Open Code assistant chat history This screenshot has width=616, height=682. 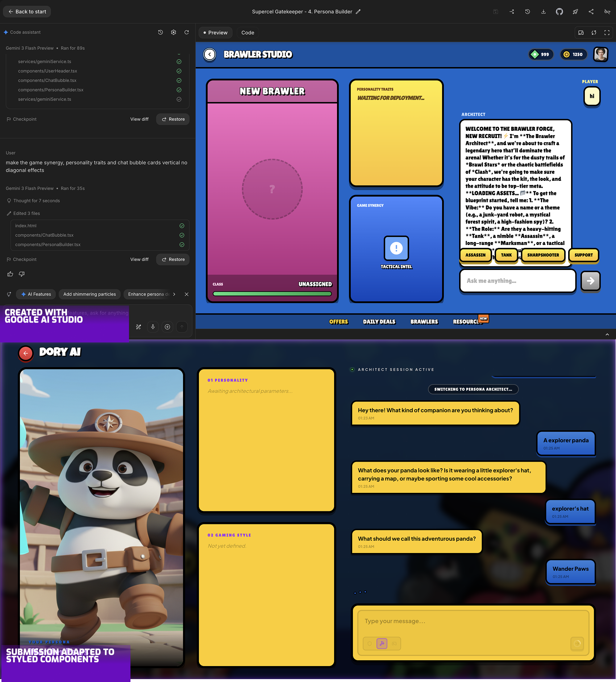pos(161,32)
